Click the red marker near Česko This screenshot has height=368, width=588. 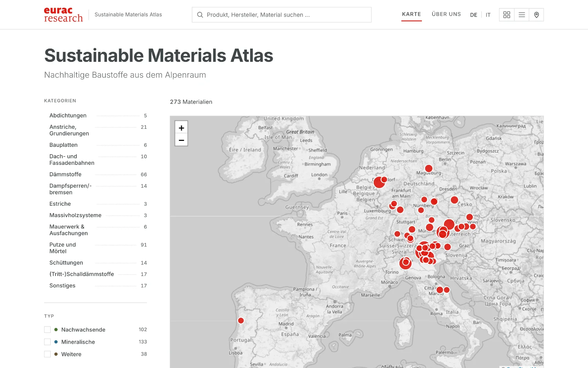[455, 200]
